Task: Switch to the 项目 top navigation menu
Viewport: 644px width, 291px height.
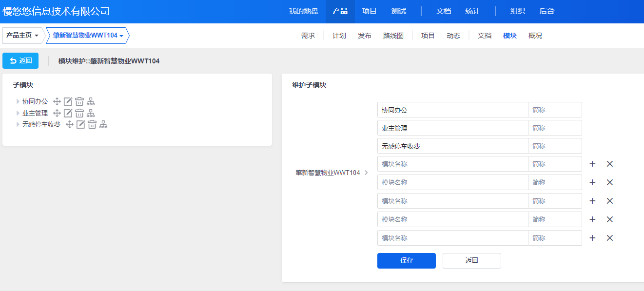Action: click(370, 11)
